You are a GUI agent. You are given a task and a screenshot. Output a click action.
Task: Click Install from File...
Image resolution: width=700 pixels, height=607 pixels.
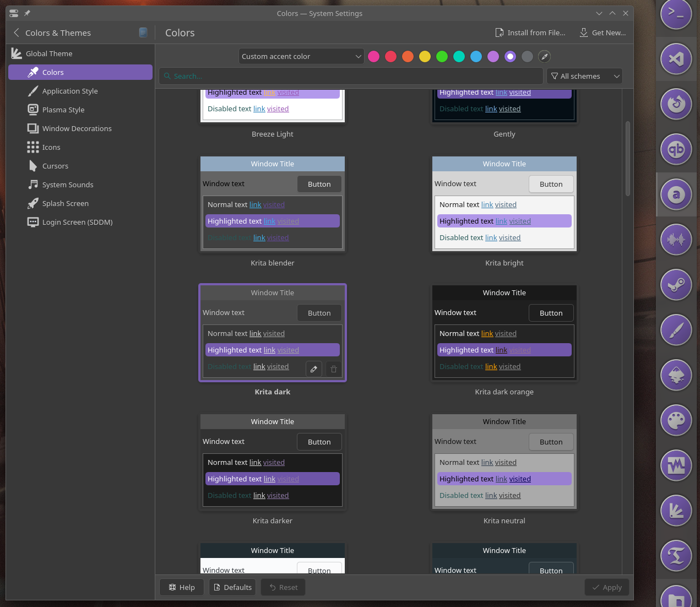coord(530,32)
